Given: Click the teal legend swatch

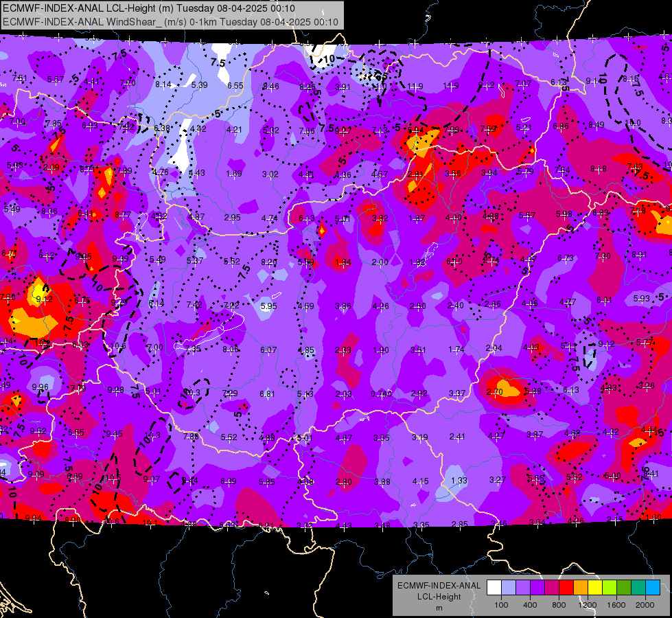Looking at the screenshot, I should pyautogui.click(x=638, y=587).
